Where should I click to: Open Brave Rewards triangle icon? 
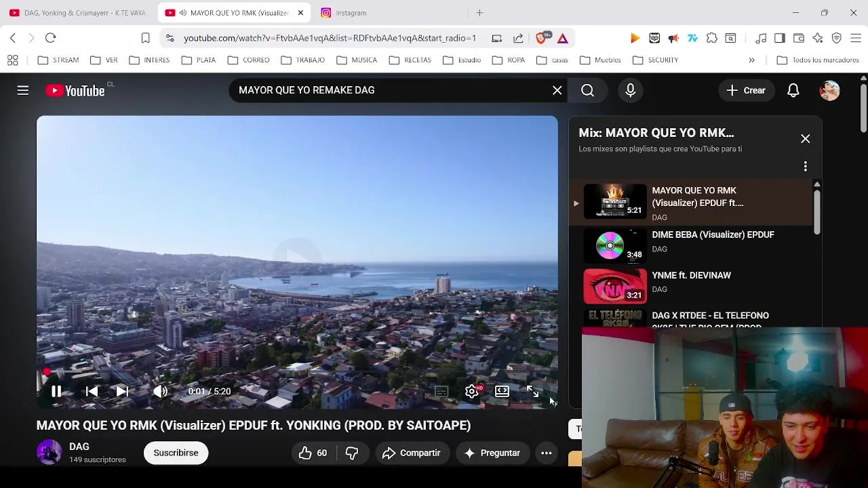563,38
